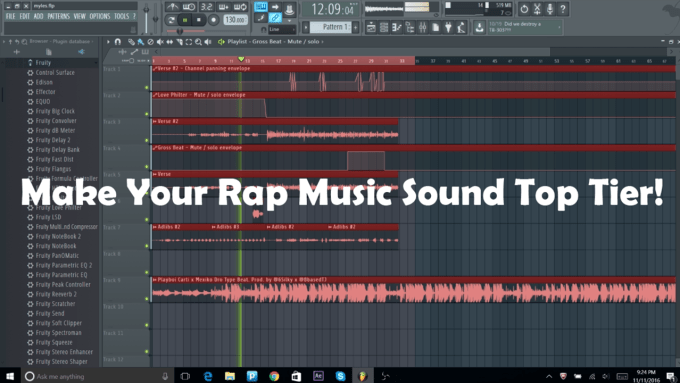This screenshot has width=680, height=383.
Task: Open the mixer view
Action: coord(423,27)
